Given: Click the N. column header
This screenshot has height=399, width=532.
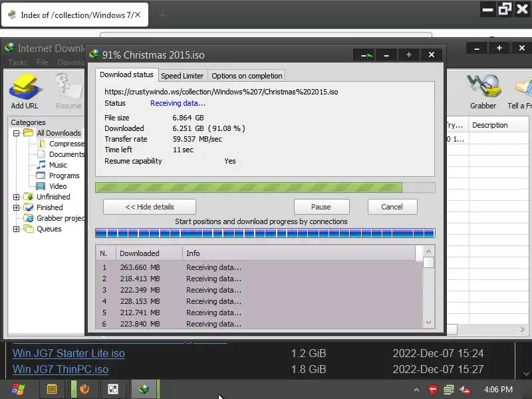Looking at the screenshot, I should coord(106,253).
